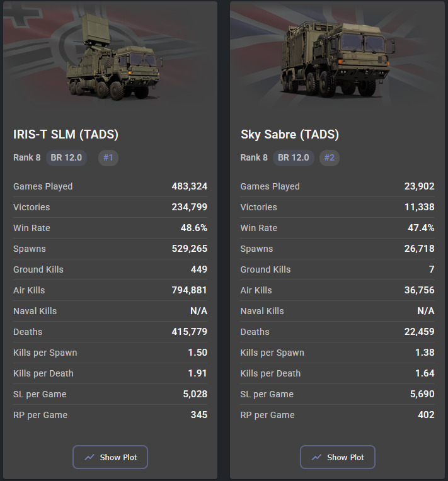Click the chart icon in IRIS-T Show Plot
Viewport: 448px width, 481px height.
tap(89, 457)
